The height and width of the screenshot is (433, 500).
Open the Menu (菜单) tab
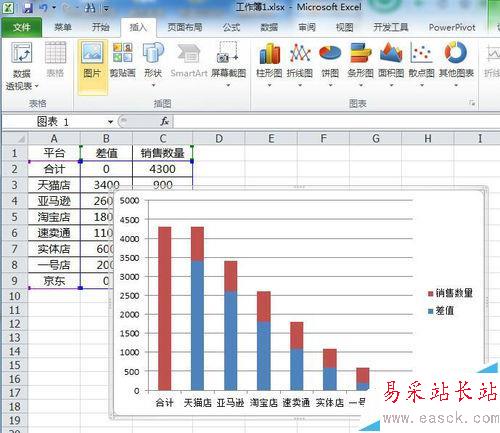[63, 27]
